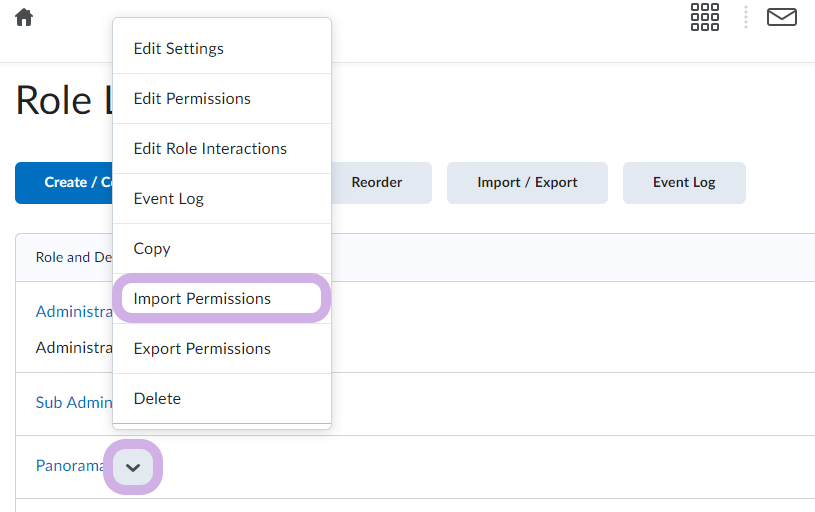
Task: Go to the home icon
Action: (24, 17)
